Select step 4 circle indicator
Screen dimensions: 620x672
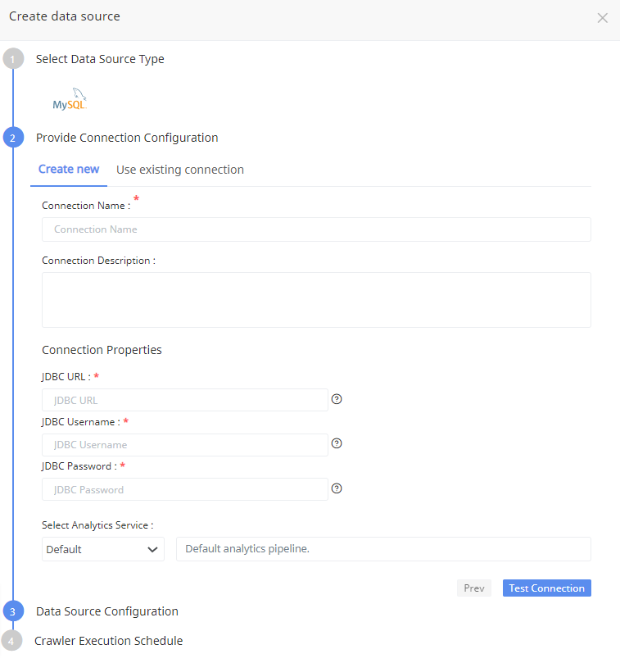tap(11, 641)
